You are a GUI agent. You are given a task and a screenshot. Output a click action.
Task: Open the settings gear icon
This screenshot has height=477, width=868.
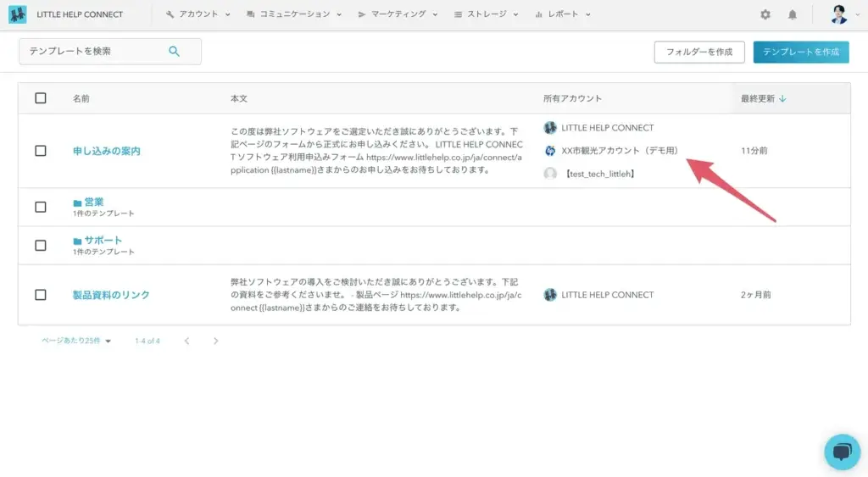(765, 14)
